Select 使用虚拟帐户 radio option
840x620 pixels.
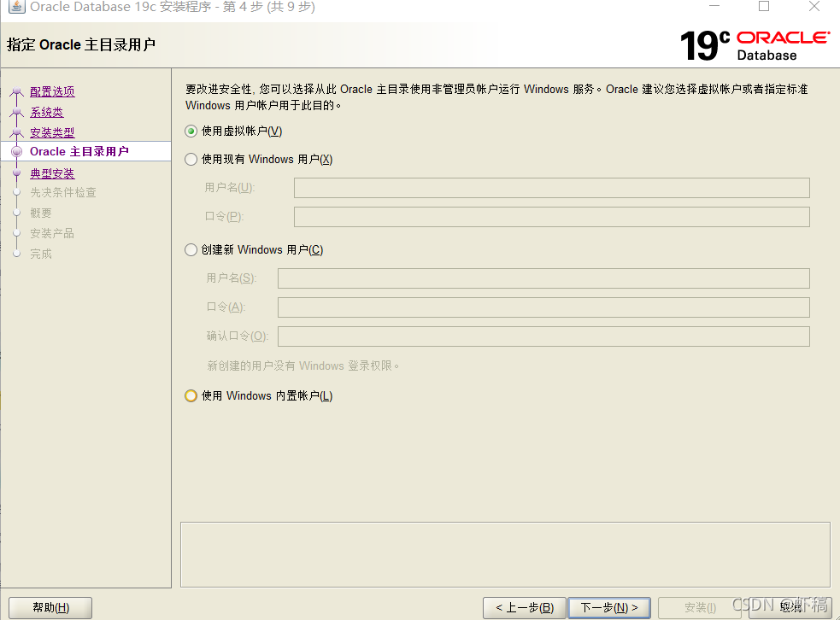[x=191, y=132]
